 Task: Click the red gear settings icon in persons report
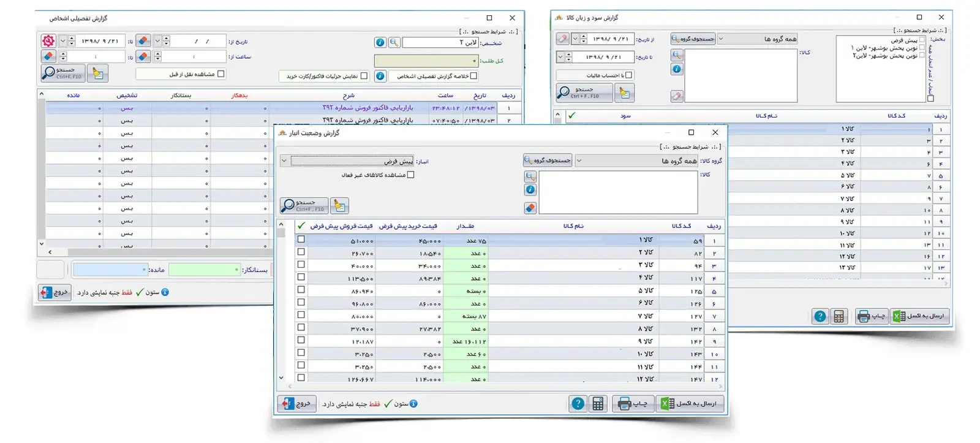tap(48, 41)
